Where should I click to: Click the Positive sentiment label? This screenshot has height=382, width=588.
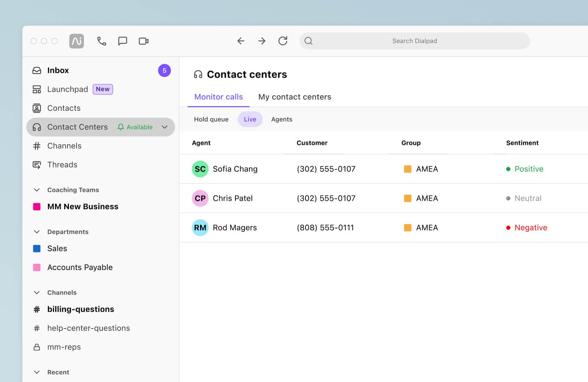529,169
